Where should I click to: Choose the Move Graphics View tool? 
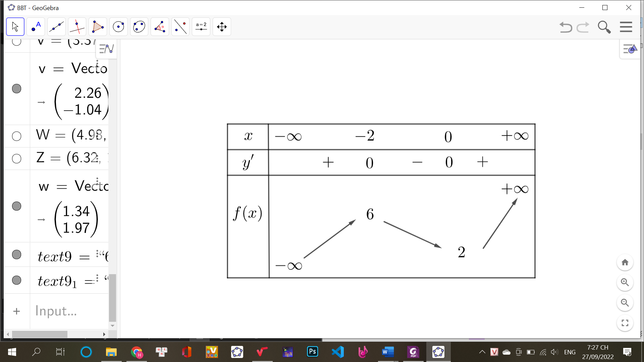(222, 27)
